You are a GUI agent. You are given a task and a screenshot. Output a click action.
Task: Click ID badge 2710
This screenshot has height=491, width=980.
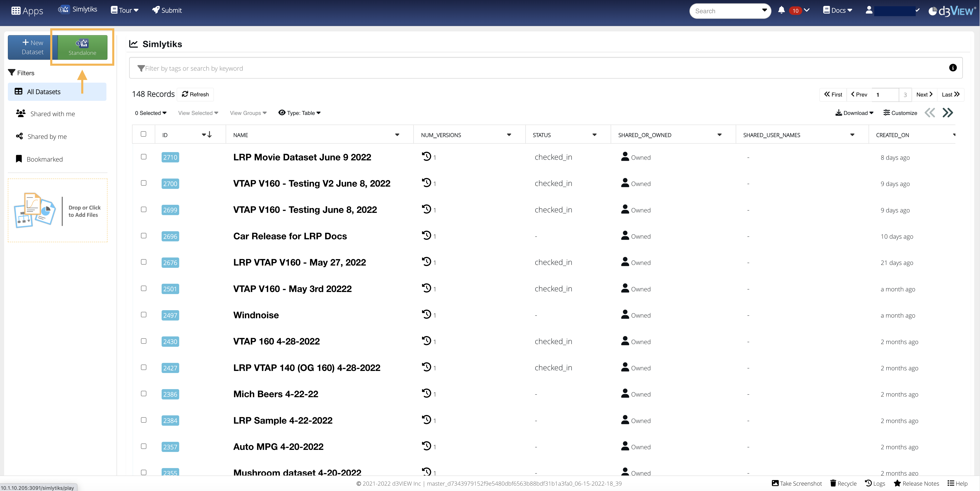point(170,157)
